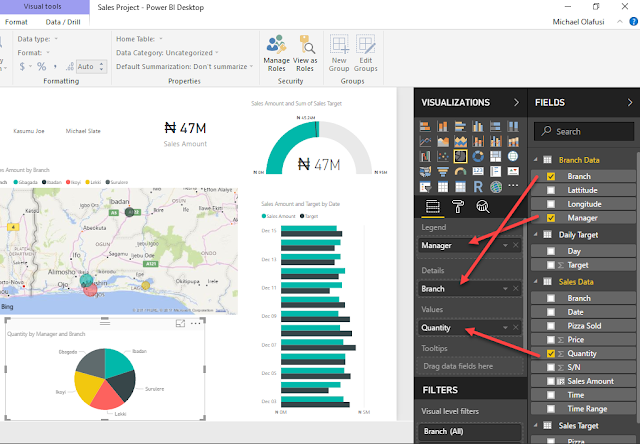The height and width of the screenshot is (444, 640).
Task: Select the Clustered bar chart visualization
Action: (460, 127)
